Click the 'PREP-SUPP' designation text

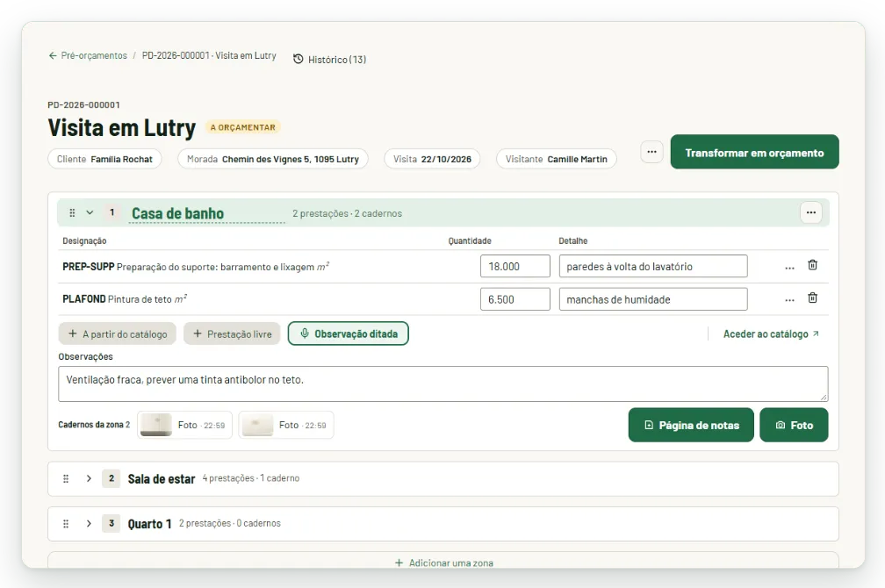point(89,266)
